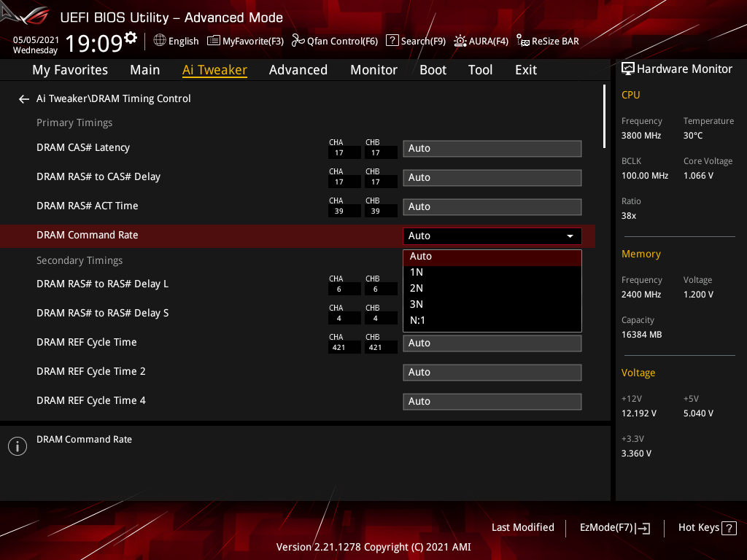Open MyFavorite(F3) list icon
This screenshot has width=747, height=560.
pos(214,41)
